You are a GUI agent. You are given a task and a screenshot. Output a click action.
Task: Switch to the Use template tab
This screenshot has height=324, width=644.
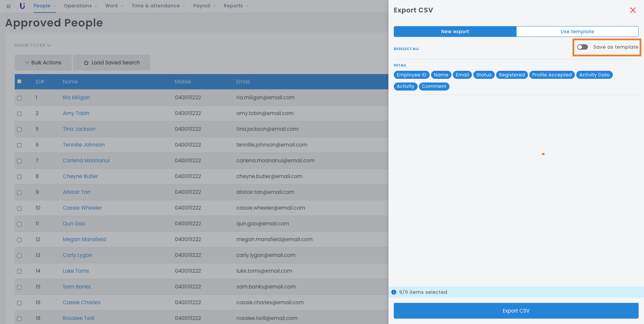pos(577,32)
